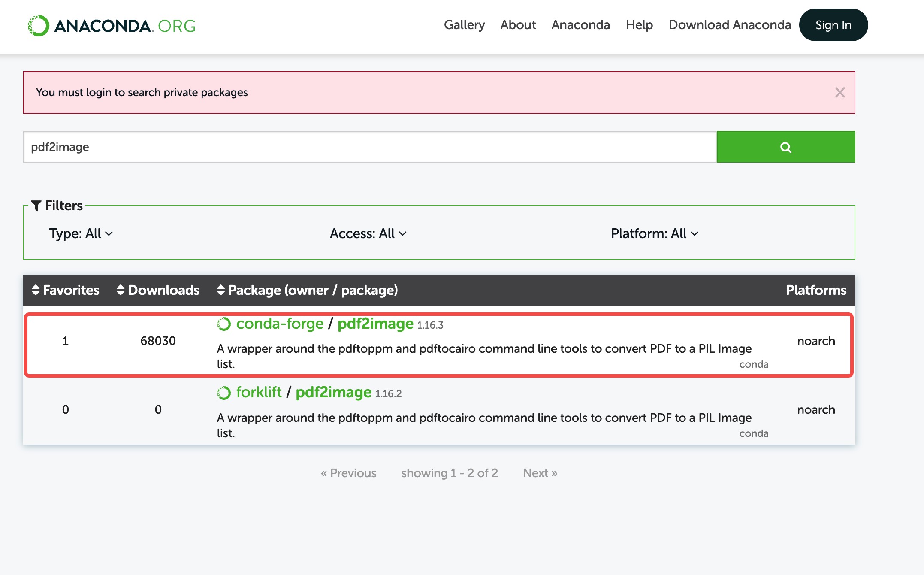Click 'showing 1 - 2 of 2' text
This screenshot has height=575, width=924.
(x=450, y=473)
